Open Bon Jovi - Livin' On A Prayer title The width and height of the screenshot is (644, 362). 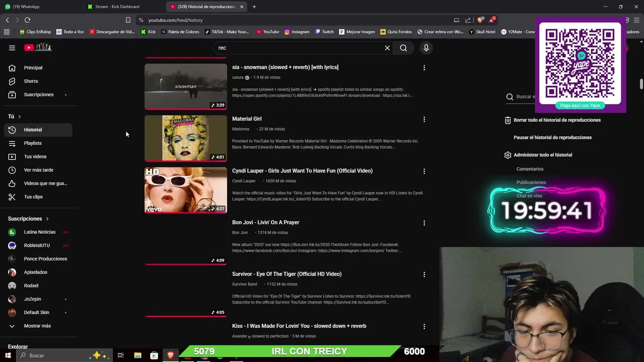(266, 222)
